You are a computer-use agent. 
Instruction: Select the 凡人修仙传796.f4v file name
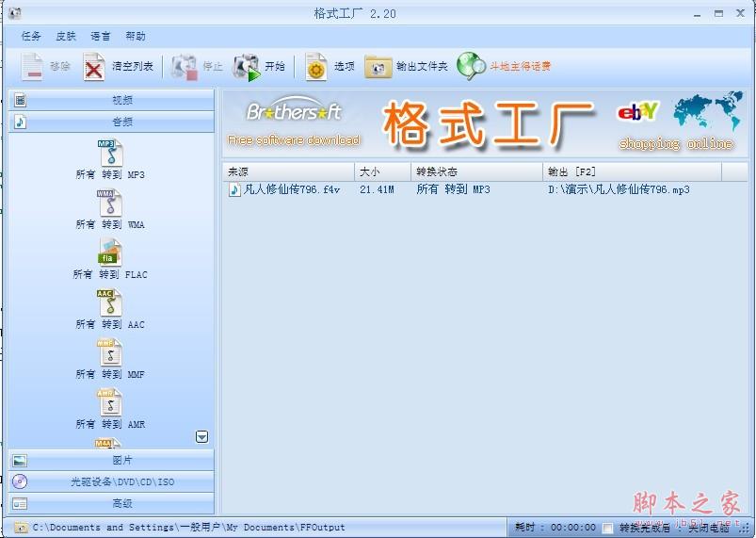[292, 189]
